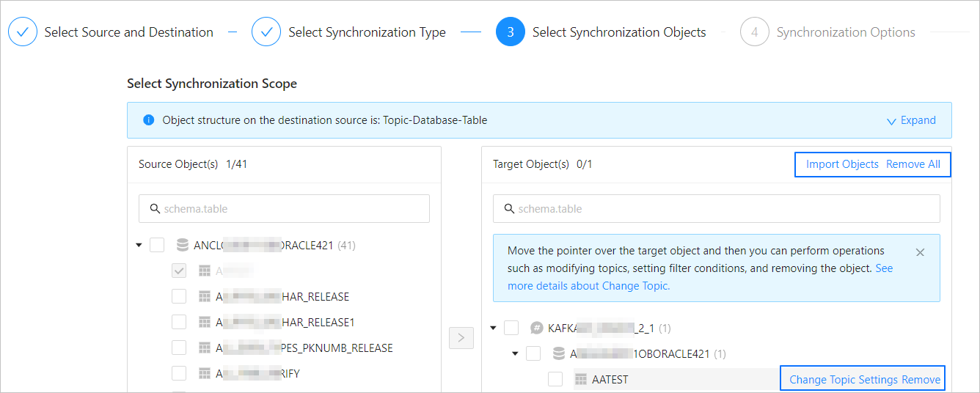Click Select Synchronization Scope heading

212,84
